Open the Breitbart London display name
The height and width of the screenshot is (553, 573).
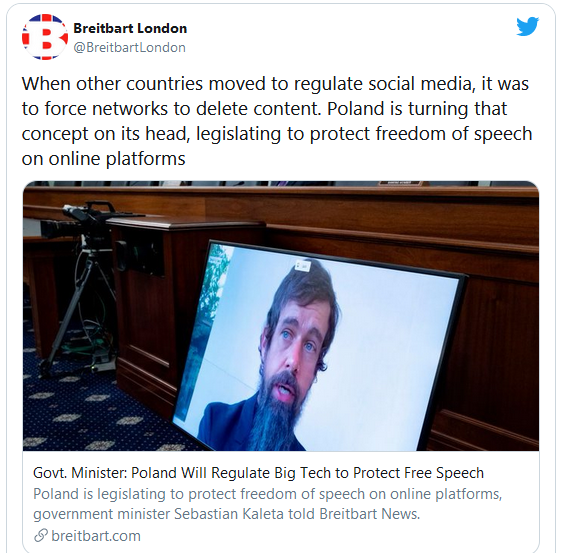click(130, 28)
